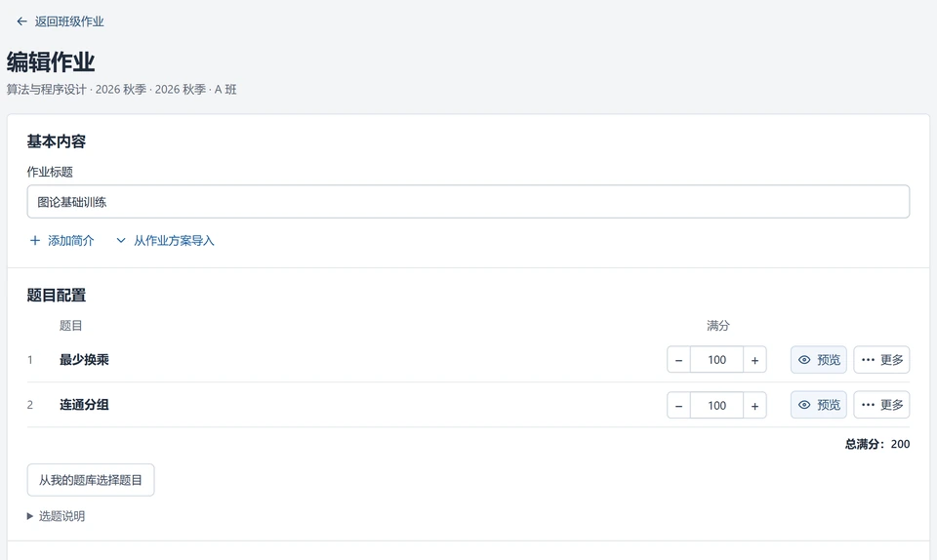Click the 题目配置 section heading
The image size is (937, 560).
pyautogui.click(x=57, y=295)
